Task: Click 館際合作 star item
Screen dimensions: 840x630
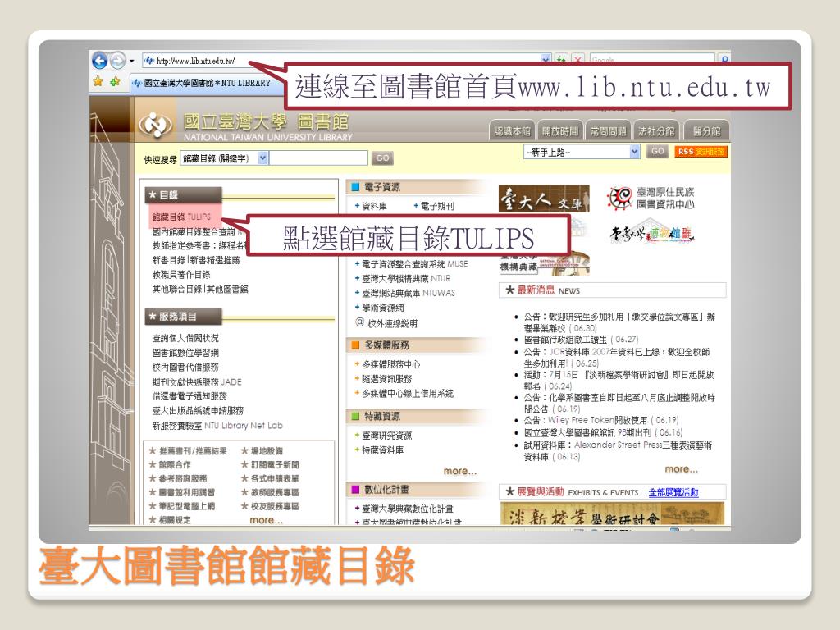Action: point(170,465)
